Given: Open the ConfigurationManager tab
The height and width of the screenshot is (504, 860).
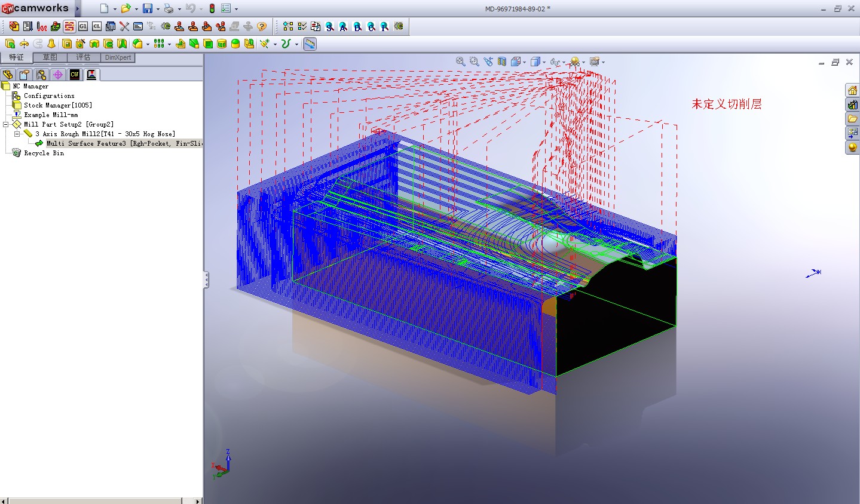Looking at the screenshot, I should click(41, 75).
